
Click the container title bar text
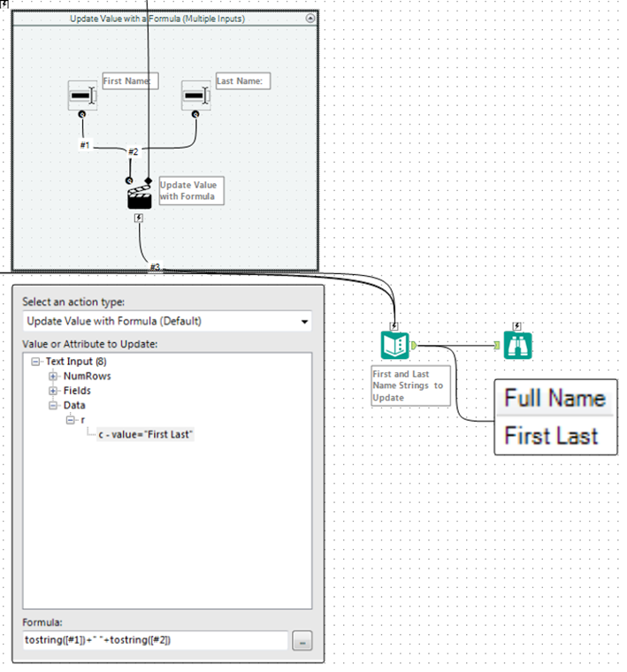(x=157, y=19)
